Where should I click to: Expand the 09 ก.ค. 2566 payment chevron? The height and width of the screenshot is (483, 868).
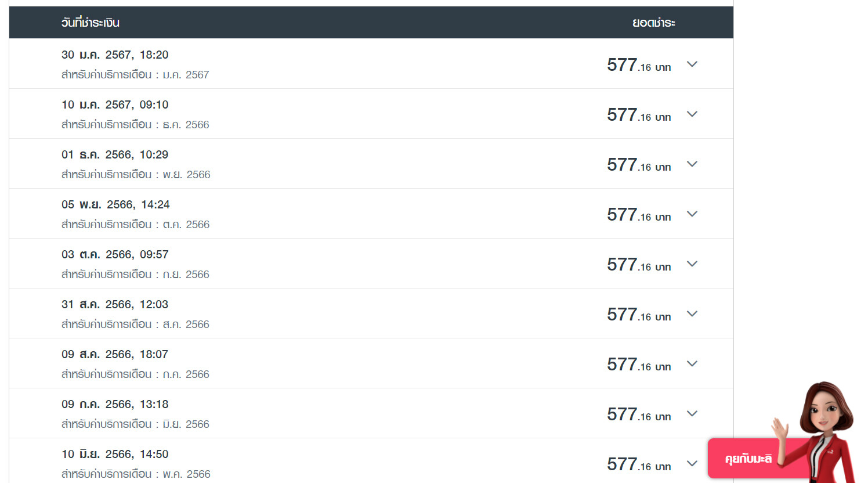(x=692, y=413)
